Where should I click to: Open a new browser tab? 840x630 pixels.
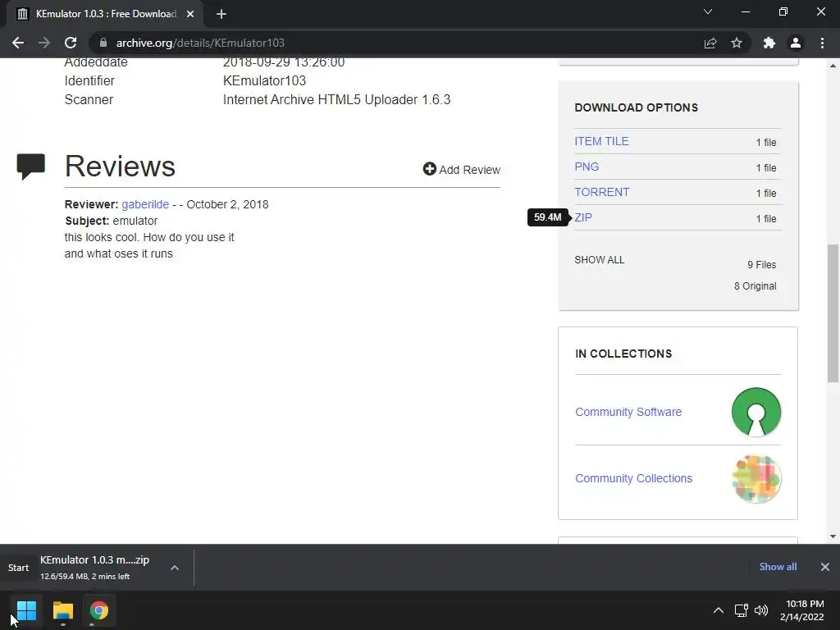tap(221, 14)
